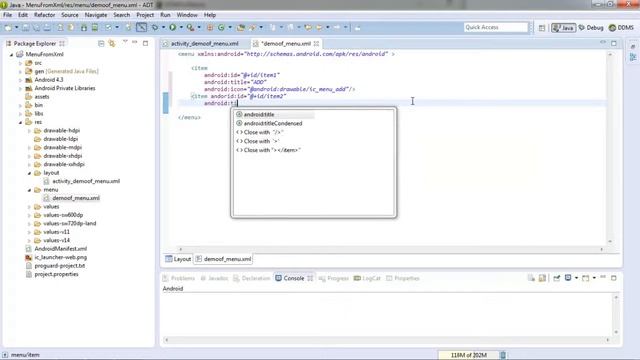Viewport: 640px width, 360px height.
Task: Click heap status 118M of 202M
Action: point(468,355)
